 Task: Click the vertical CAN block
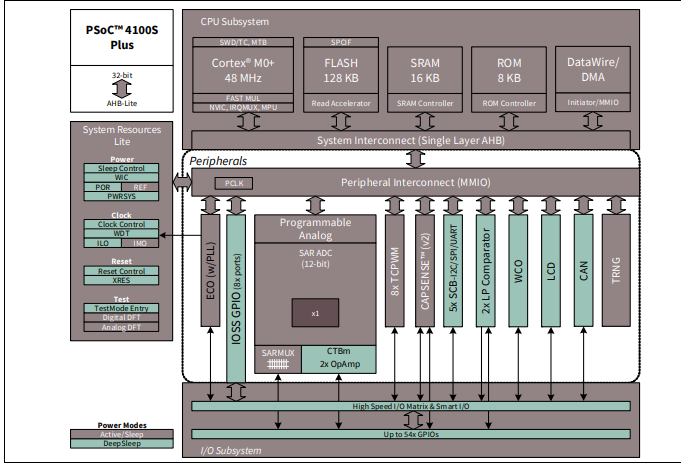pos(583,273)
